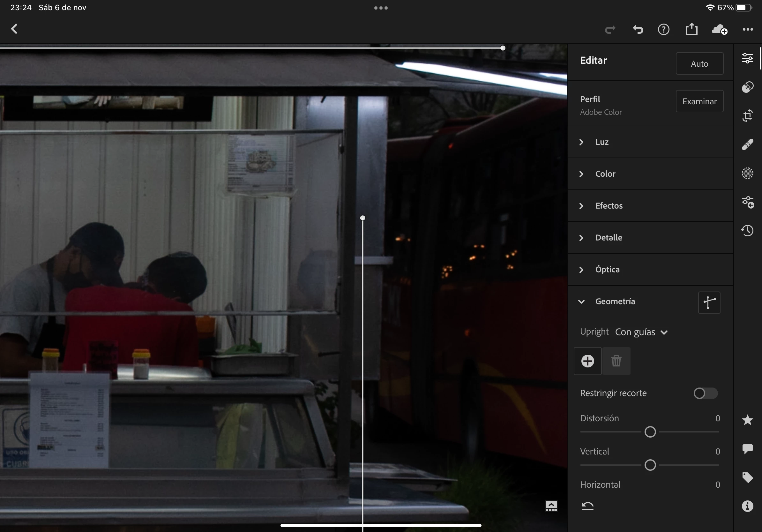Open the version history panel
Screen dimensions: 762x532
click(x=747, y=230)
